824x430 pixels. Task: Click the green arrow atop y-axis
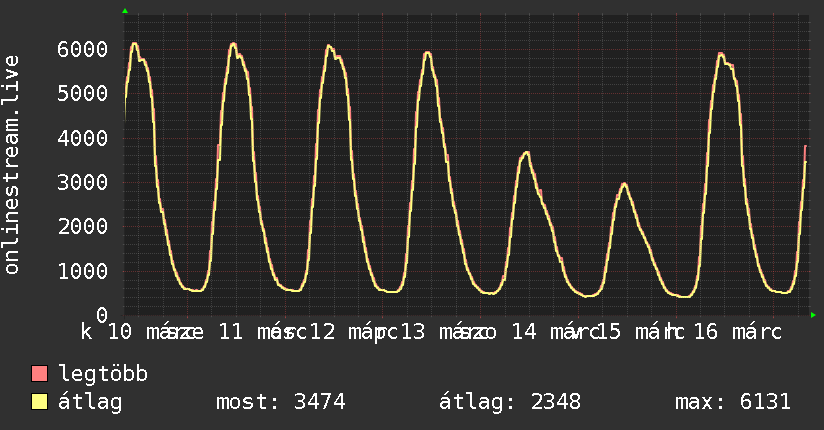(125, 11)
